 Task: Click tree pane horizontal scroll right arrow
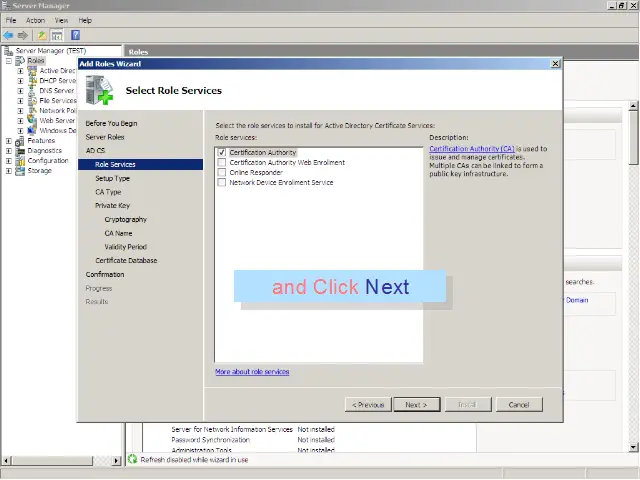(116, 461)
